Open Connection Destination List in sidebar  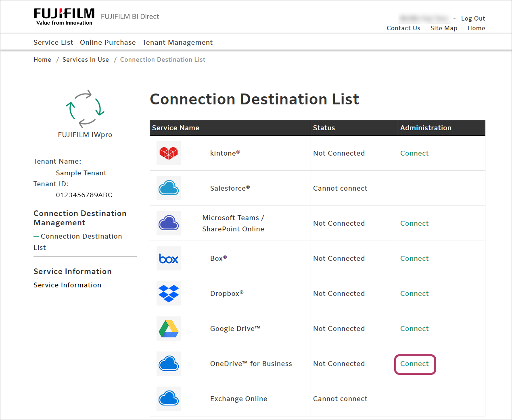click(x=78, y=242)
